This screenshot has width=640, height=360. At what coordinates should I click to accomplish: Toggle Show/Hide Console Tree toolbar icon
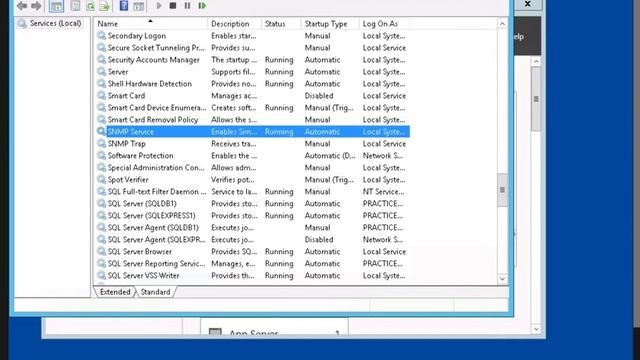coord(56,6)
